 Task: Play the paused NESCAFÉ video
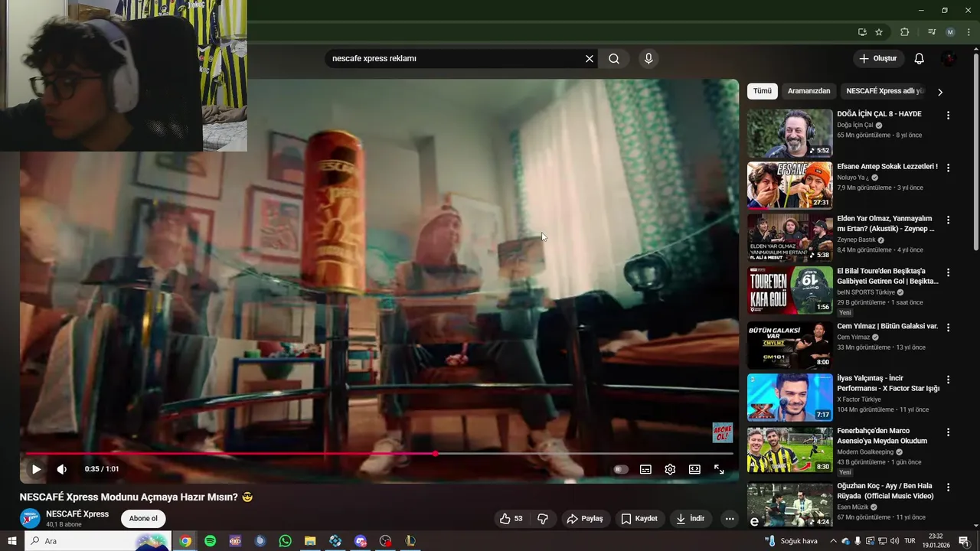(x=36, y=469)
